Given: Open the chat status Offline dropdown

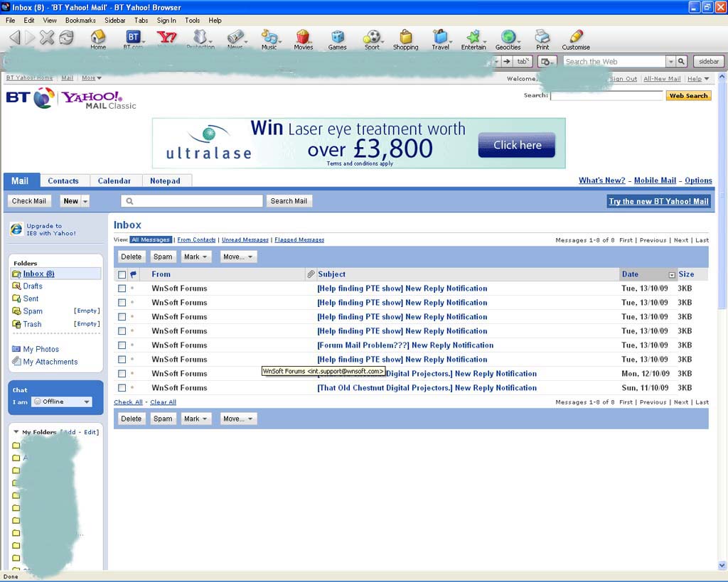Looking at the screenshot, I should (63, 402).
